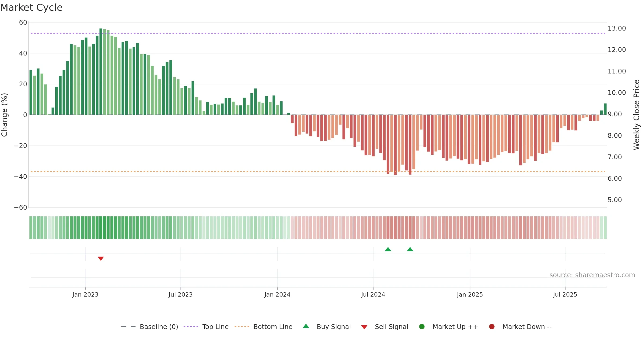Click the tallest green bar touching the top line
The height and width of the screenshot is (362, 644).
101,72
